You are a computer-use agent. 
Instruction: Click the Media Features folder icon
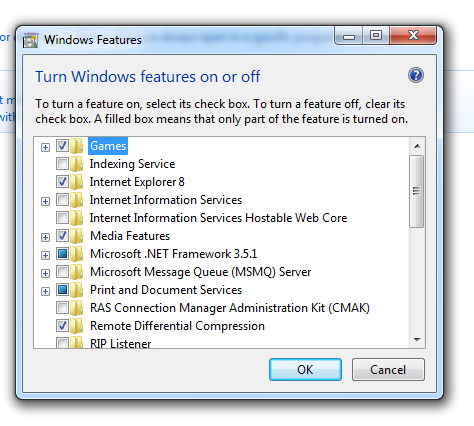tap(77, 236)
